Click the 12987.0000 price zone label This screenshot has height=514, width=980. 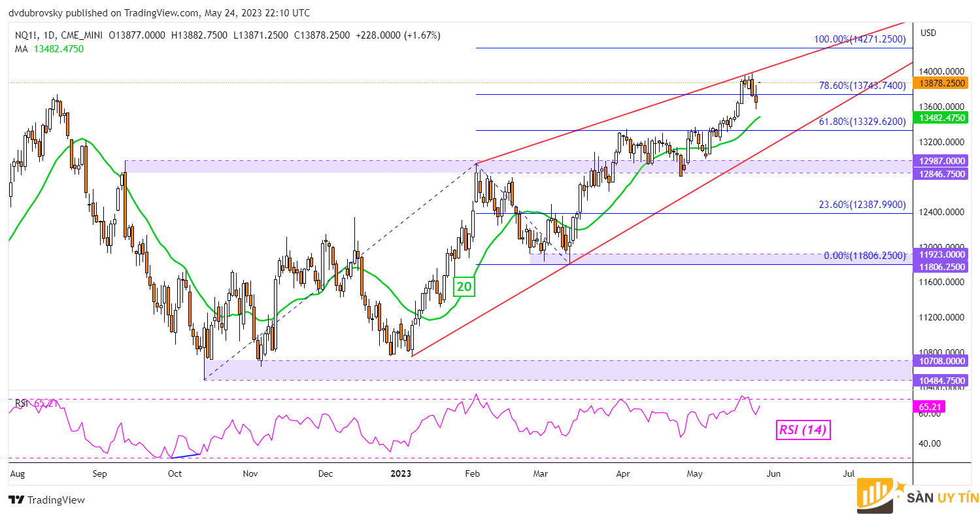[x=942, y=160]
